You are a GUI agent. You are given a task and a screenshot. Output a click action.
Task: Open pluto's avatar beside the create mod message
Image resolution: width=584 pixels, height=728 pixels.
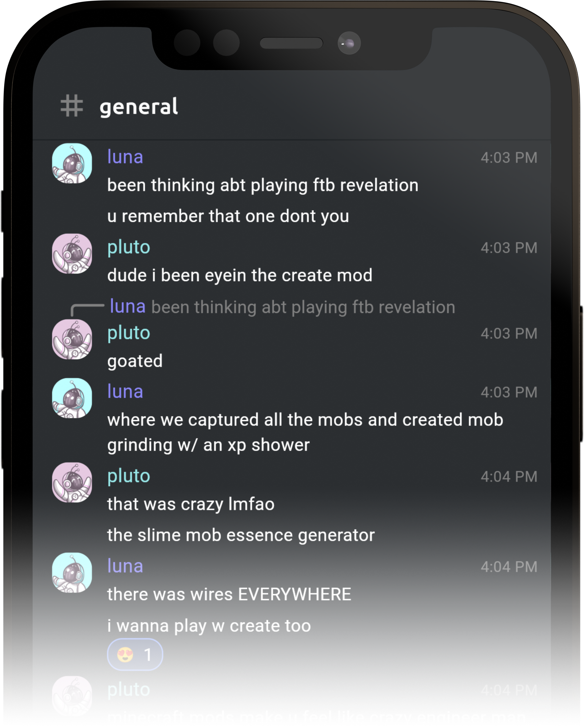tap(72, 254)
